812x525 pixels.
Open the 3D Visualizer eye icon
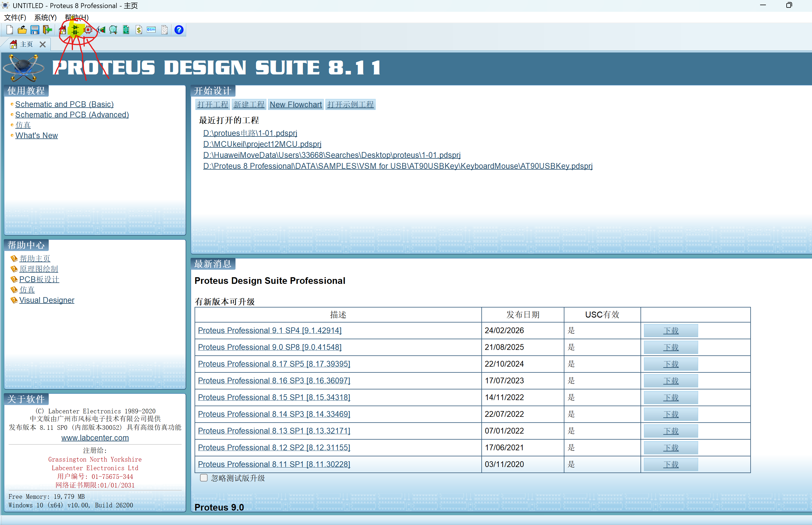pyautogui.click(x=101, y=30)
